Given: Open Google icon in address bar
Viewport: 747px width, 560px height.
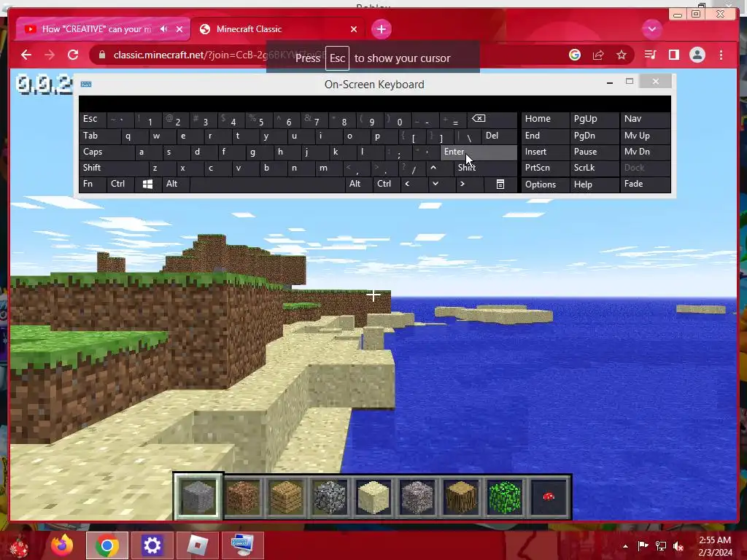Looking at the screenshot, I should pos(575,55).
